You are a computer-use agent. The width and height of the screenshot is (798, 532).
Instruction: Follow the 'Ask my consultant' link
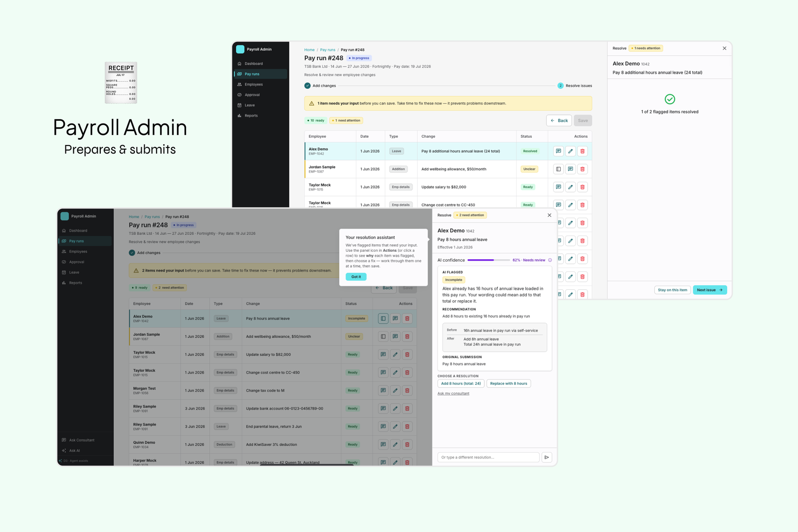click(x=453, y=393)
